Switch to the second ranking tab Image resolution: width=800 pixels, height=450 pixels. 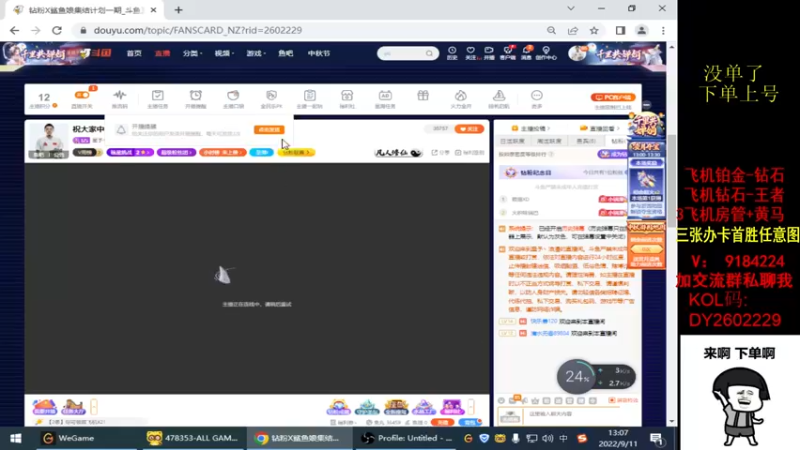click(549, 141)
